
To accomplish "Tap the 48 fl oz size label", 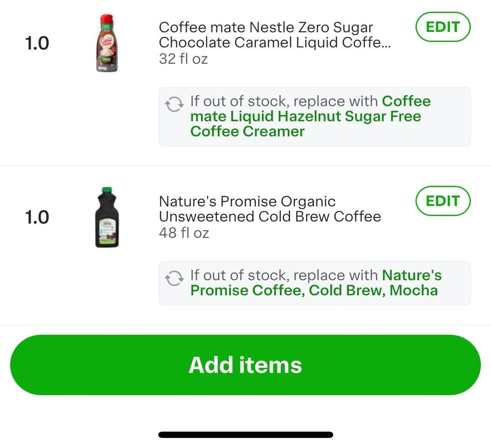I will click(x=184, y=233).
